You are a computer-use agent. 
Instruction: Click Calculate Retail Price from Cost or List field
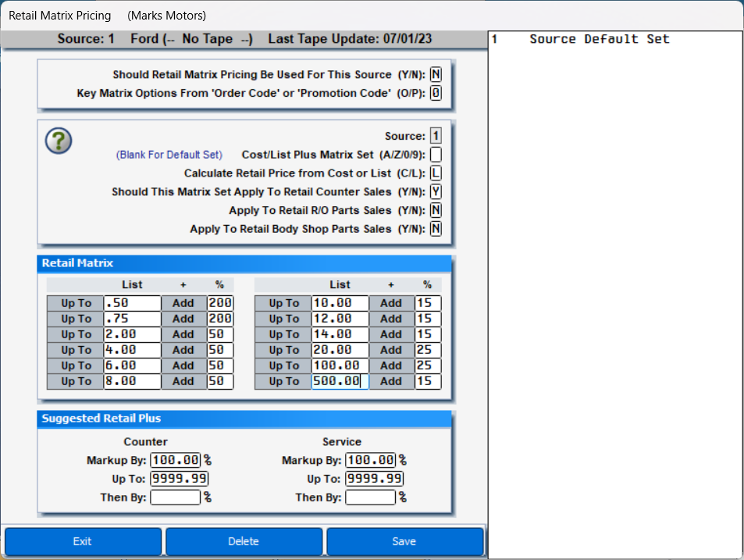click(x=436, y=173)
